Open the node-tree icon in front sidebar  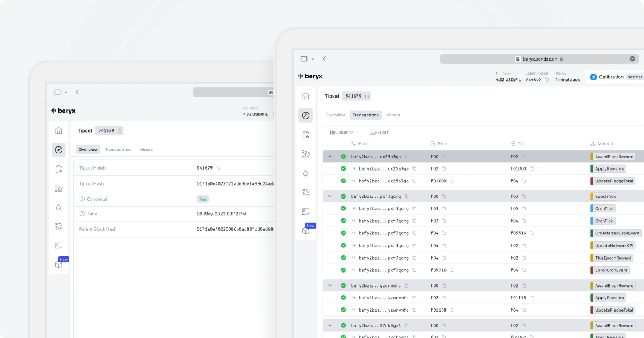(x=305, y=154)
